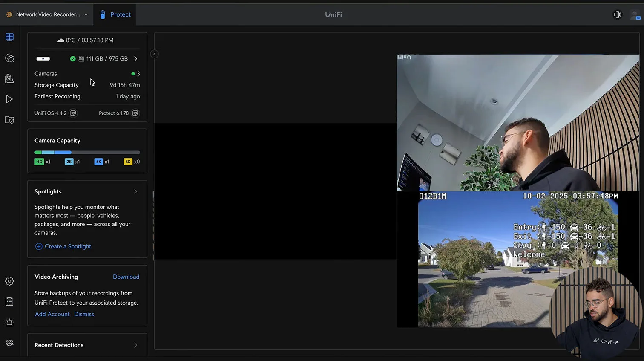
Task: Open the Archive folder icon in sidebar
Action: [9, 120]
